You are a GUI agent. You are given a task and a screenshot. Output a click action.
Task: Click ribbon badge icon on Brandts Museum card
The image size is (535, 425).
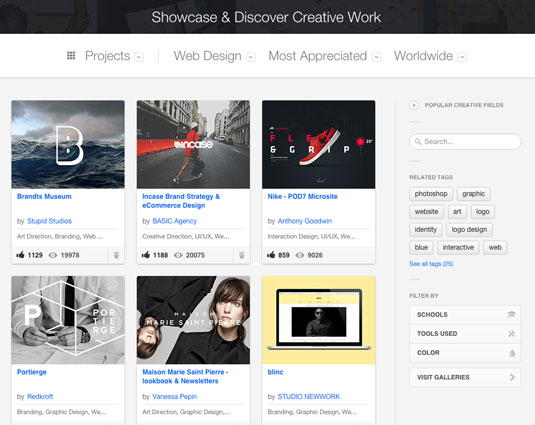[x=116, y=255]
